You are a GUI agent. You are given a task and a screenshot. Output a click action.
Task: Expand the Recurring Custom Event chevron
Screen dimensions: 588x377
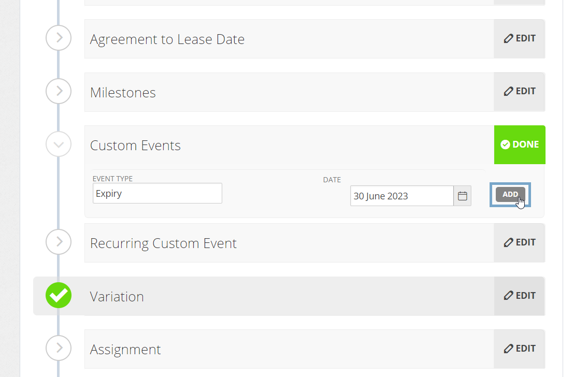point(59,242)
